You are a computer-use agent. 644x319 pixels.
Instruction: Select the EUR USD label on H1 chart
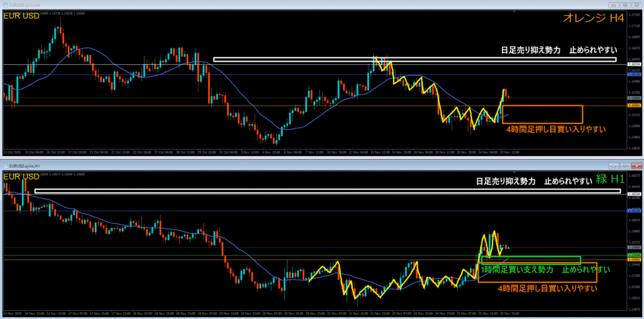(x=21, y=177)
